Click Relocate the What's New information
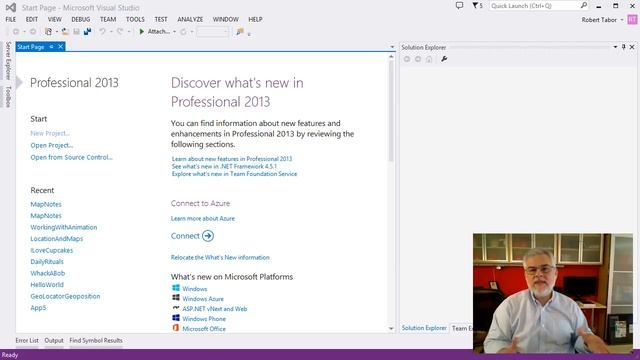This screenshot has width=640, height=360. 220,258
